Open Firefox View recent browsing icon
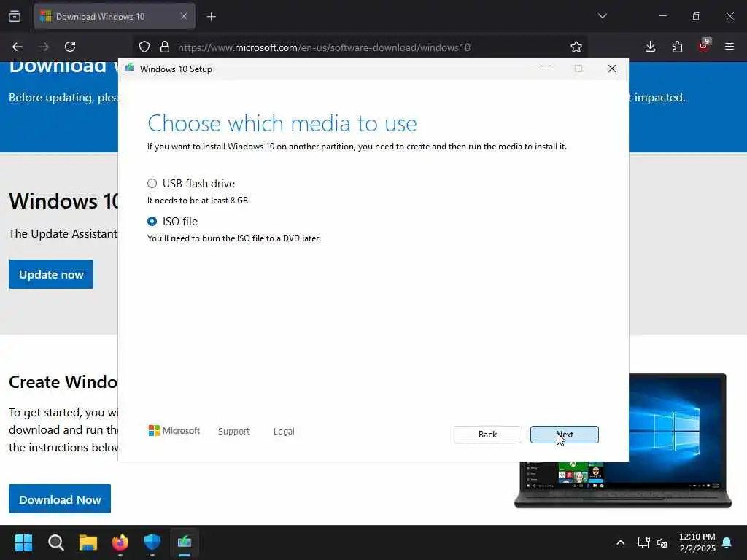Image resolution: width=747 pixels, height=560 pixels. point(15,16)
